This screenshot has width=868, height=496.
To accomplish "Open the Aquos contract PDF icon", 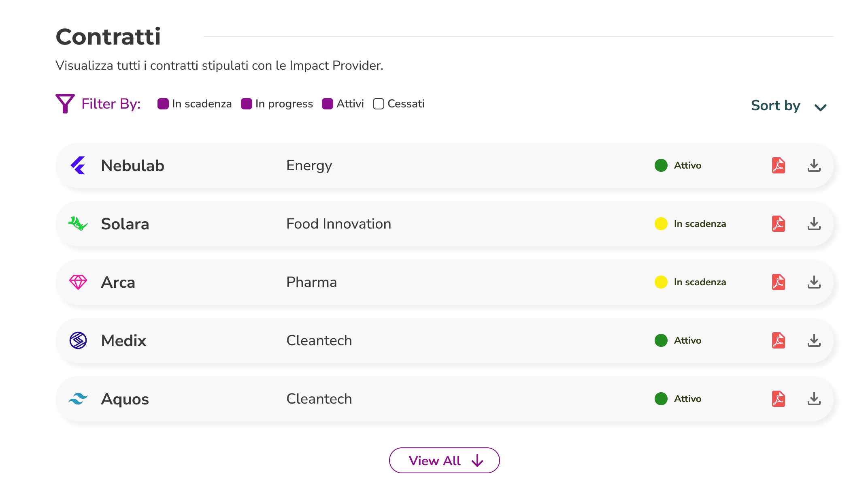I will click(778, 399).
